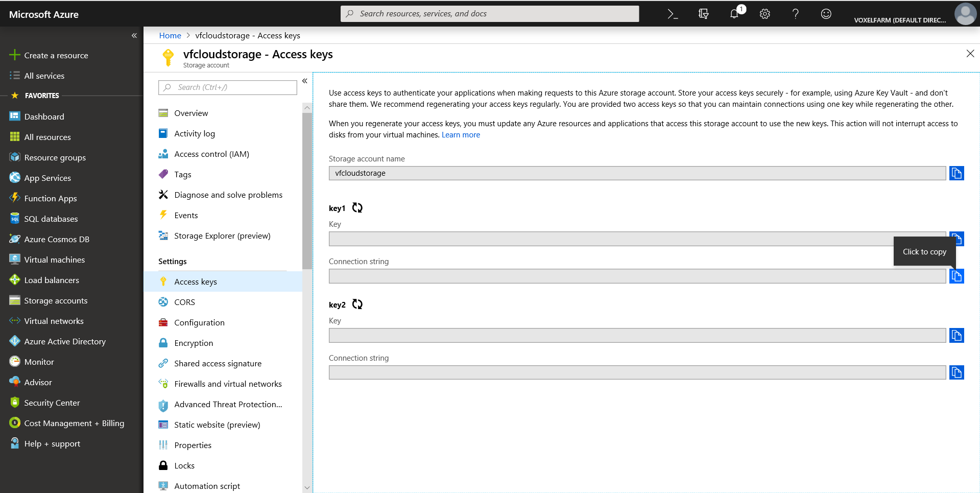Click the Storage Explorer (preview) icon
The width and height of the screenshot is (980, 493).
(x=163, y=236)
